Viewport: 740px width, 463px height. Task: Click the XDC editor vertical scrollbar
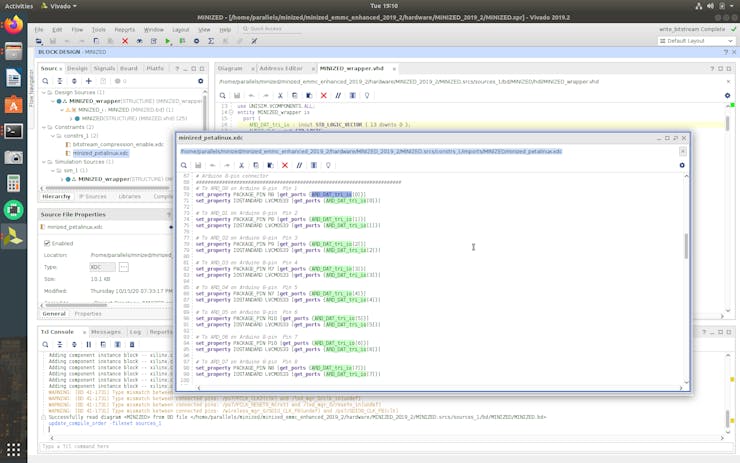[686, 245]
